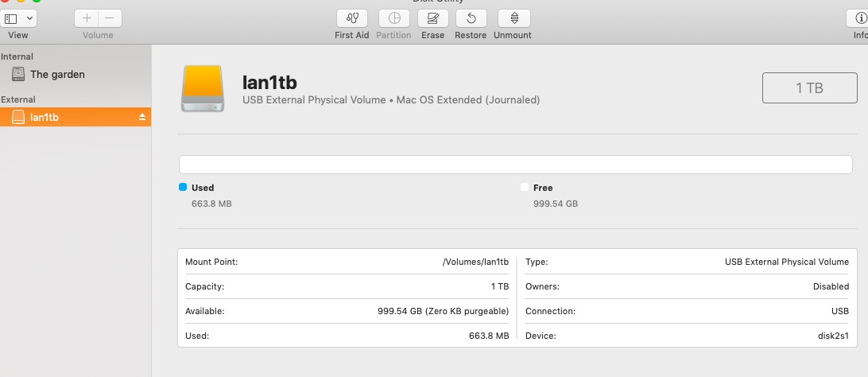This screenshot has height=377, width=868.
Task: Click the External sidebar section header
Action: coord(18,99)
